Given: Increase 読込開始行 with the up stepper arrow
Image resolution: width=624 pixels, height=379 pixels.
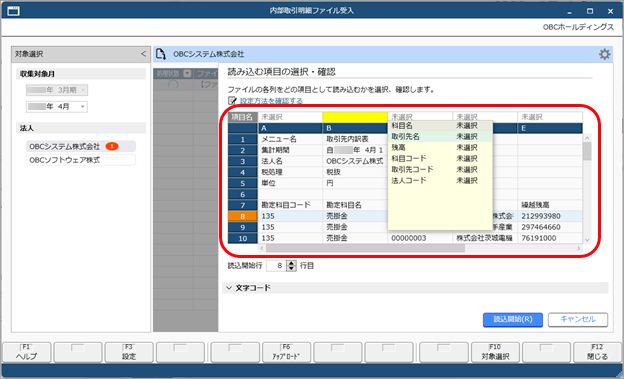Looking at the screenshot, I should click(x=292, y=263).
